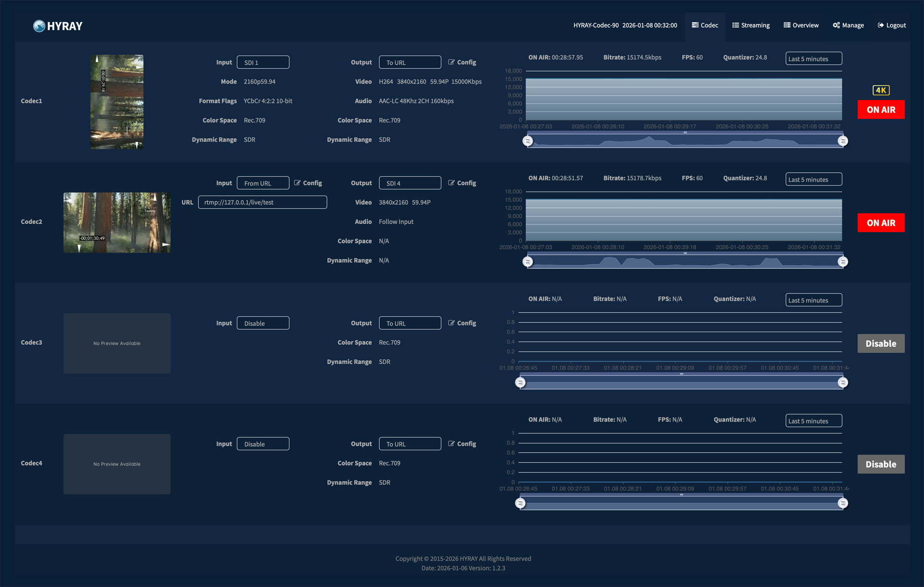Image resolution: width=924 pixels, height=587 pixels.
Task: Open Codec1 Input SDI 1 dropdown
Action: point(263,63)
